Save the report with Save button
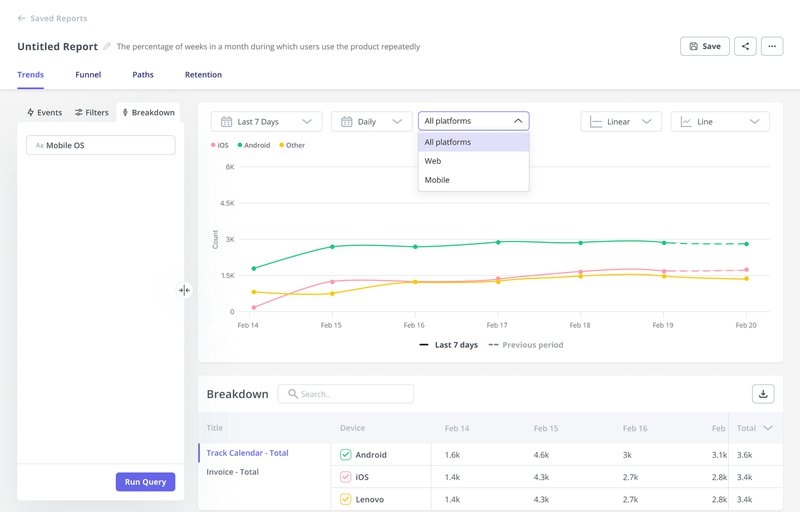The height and width of the screenshot is (512, 800). tap(704, 46)
